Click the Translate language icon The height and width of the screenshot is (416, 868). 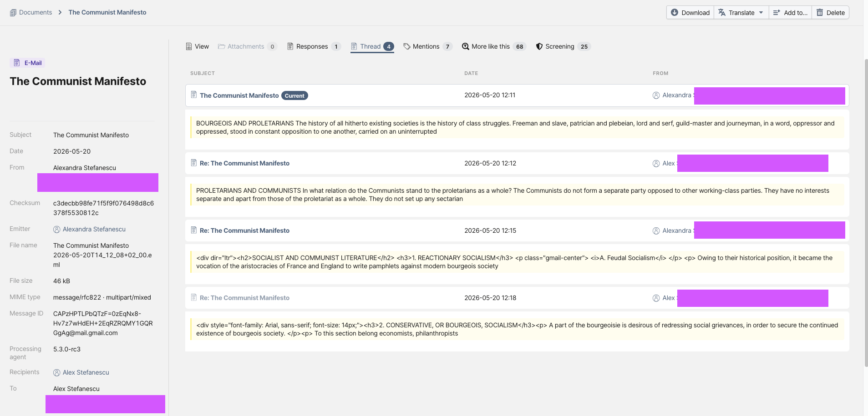pos(722,13)
